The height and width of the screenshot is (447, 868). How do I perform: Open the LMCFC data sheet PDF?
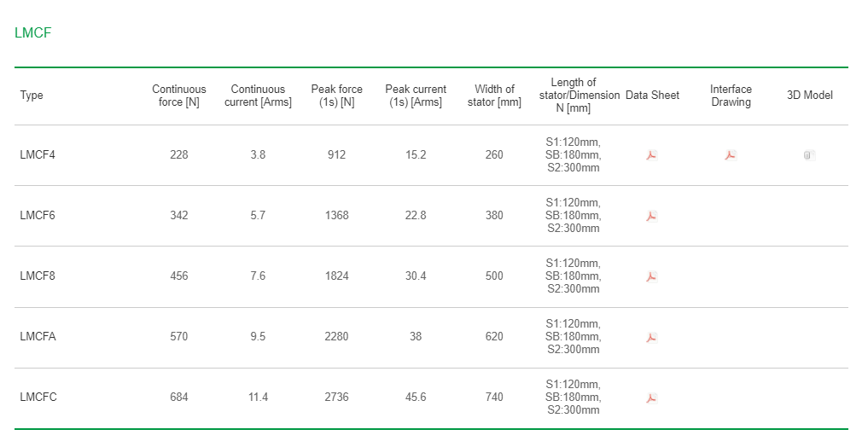point(651,398)
